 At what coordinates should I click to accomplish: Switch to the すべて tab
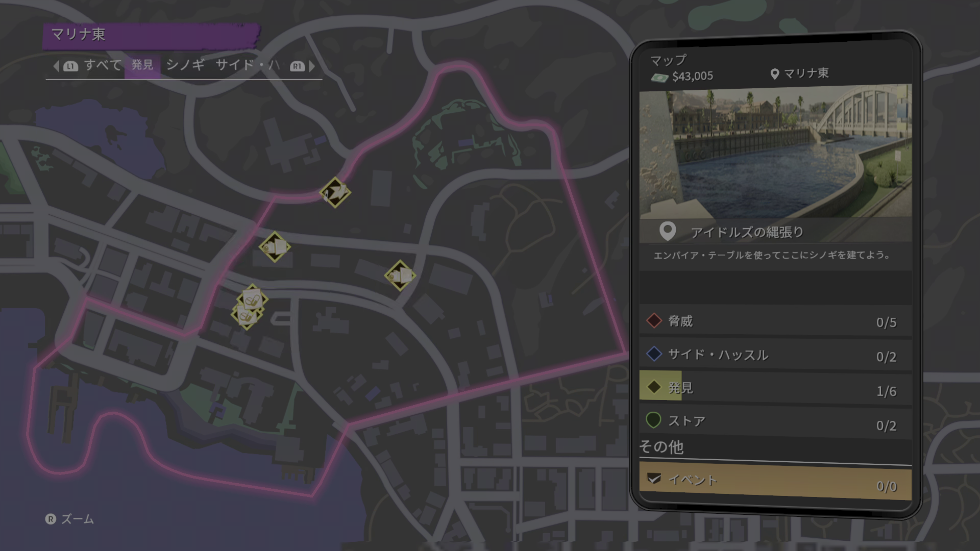[x=103, y=65]
